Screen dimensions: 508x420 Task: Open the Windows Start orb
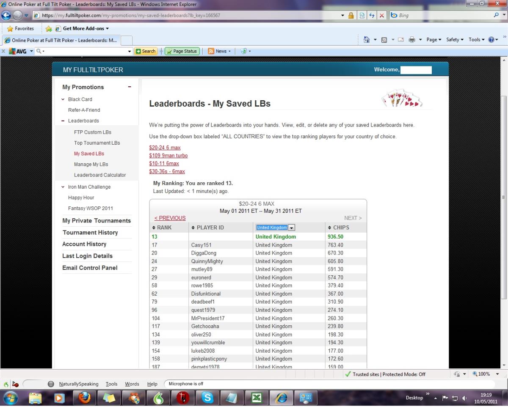11,398
